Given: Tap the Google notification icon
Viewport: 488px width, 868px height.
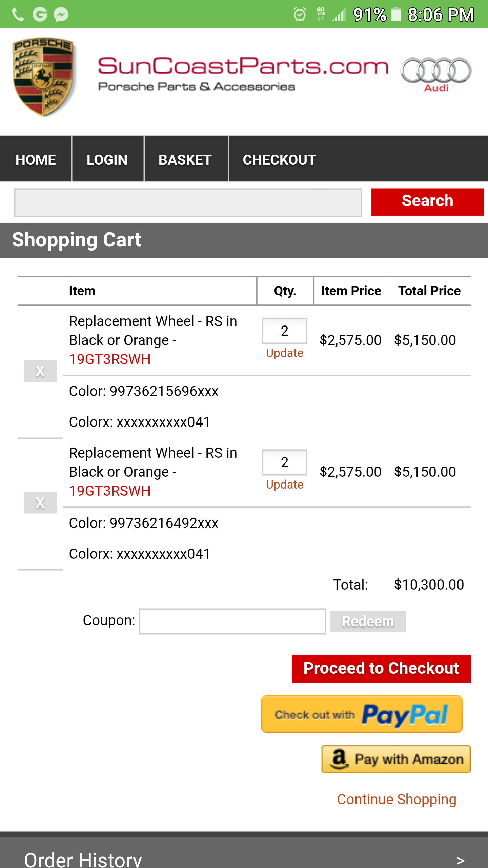Looking at the screenshot, I should coord(40,15).
